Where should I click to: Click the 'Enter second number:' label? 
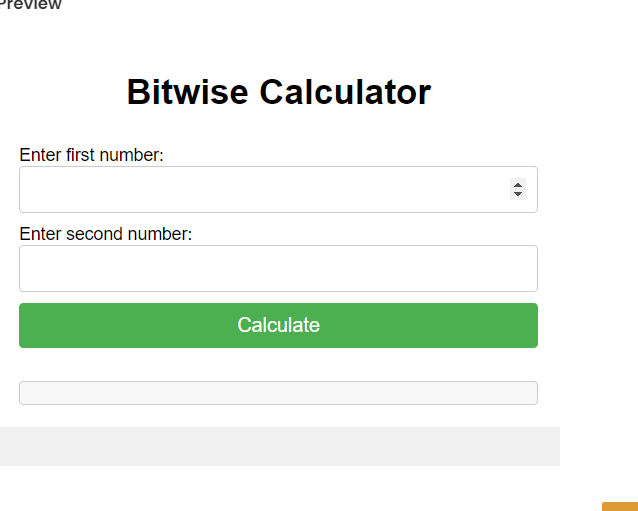[x=105, y=234]
